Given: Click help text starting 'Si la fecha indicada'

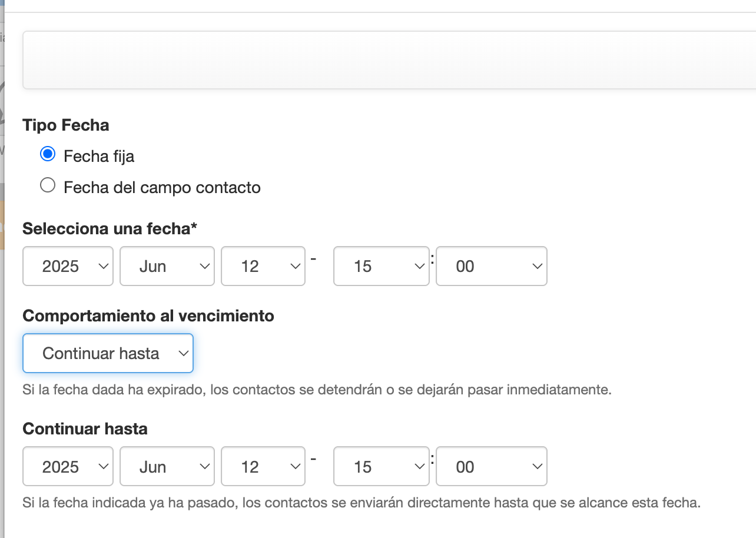Looking at the screenshot, I should [x=361, y=504].
